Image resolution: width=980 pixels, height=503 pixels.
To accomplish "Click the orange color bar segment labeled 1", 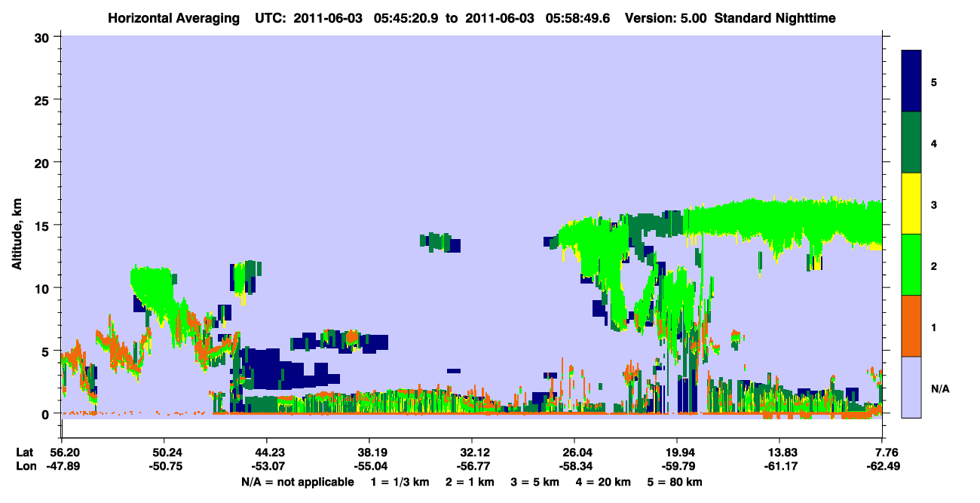I will pos(911,326).
